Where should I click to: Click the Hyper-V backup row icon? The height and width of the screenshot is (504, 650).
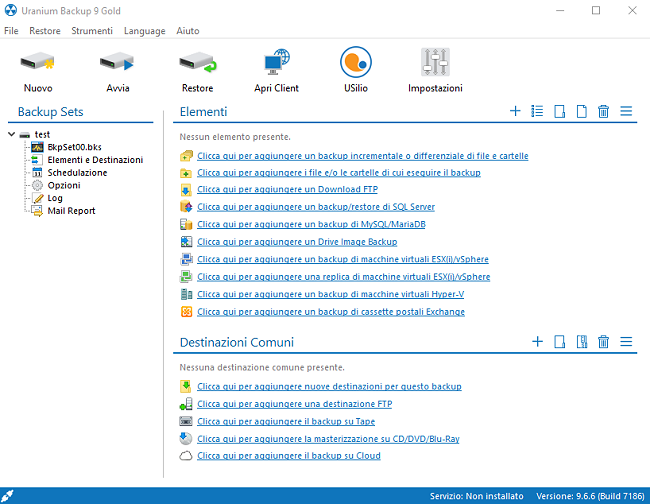(x=186, y=294)
